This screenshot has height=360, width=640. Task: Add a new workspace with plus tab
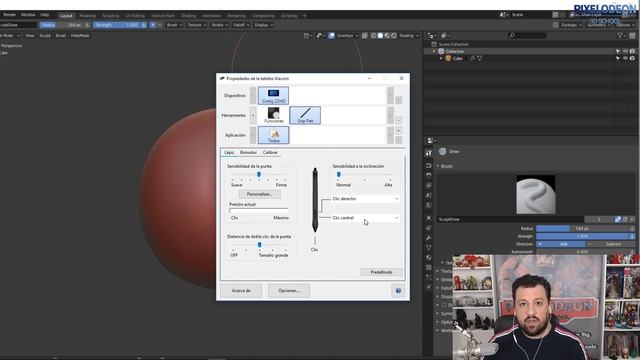pos(304,16)
